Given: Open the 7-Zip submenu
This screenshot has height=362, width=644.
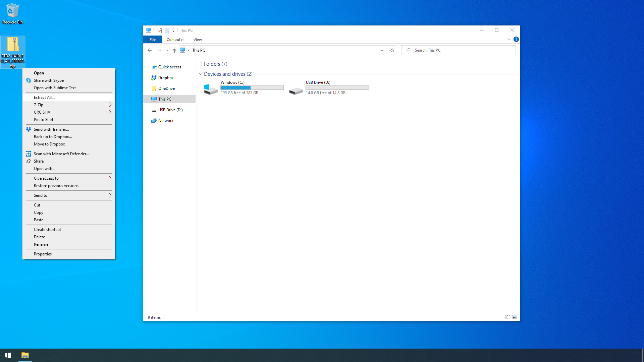Looking at the screenshot, I should click(69, 105).
